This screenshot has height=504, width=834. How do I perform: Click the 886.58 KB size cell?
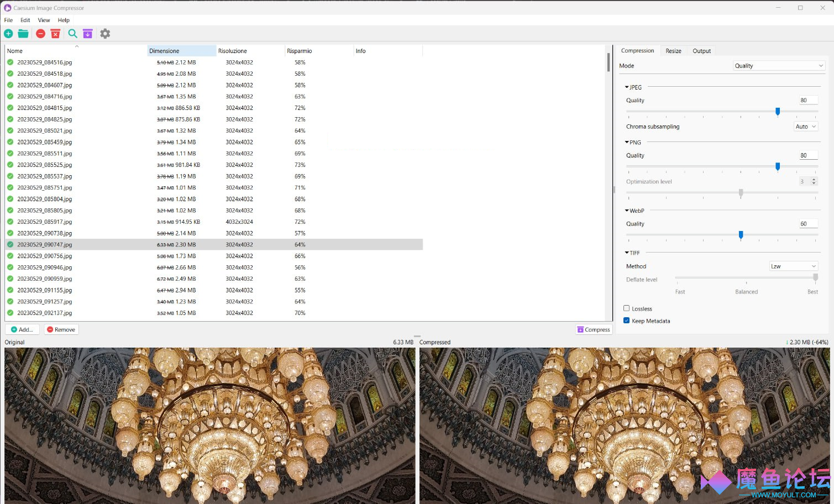point(179,108)
